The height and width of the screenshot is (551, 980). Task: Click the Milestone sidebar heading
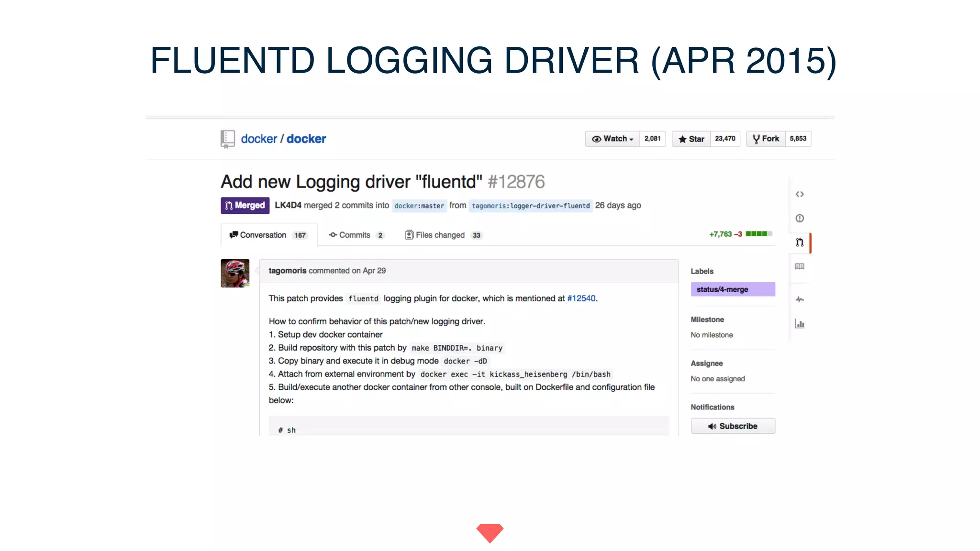707,320
